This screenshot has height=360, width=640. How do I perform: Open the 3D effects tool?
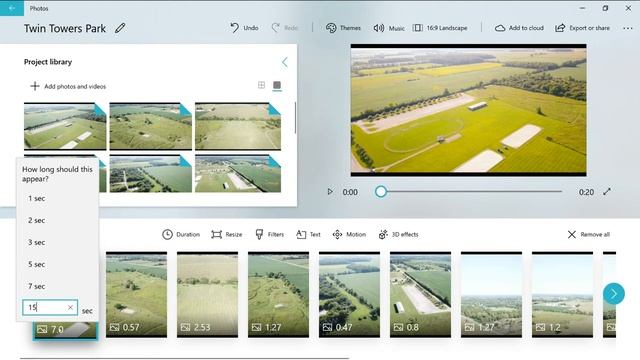click(x=398, y=234)
